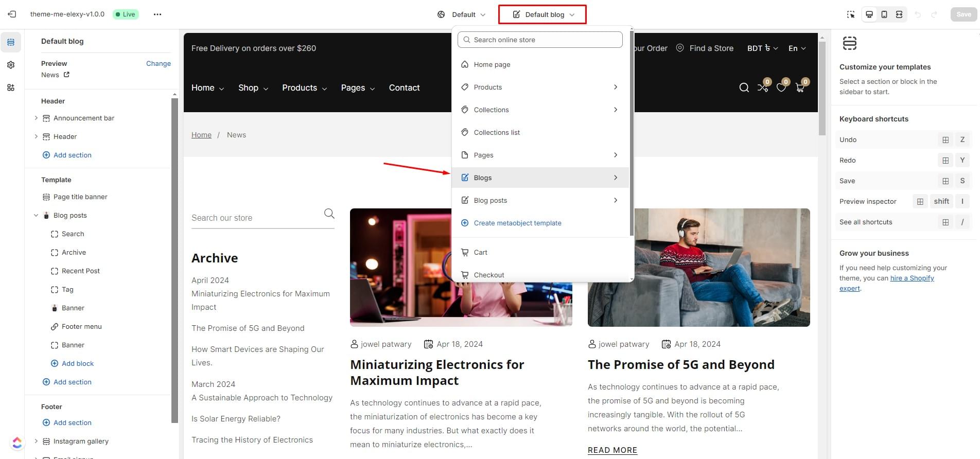The width and height of the screenshot is (980, 459).
Task: Toggle the preview inspector icon
Action: pos(851,14)
